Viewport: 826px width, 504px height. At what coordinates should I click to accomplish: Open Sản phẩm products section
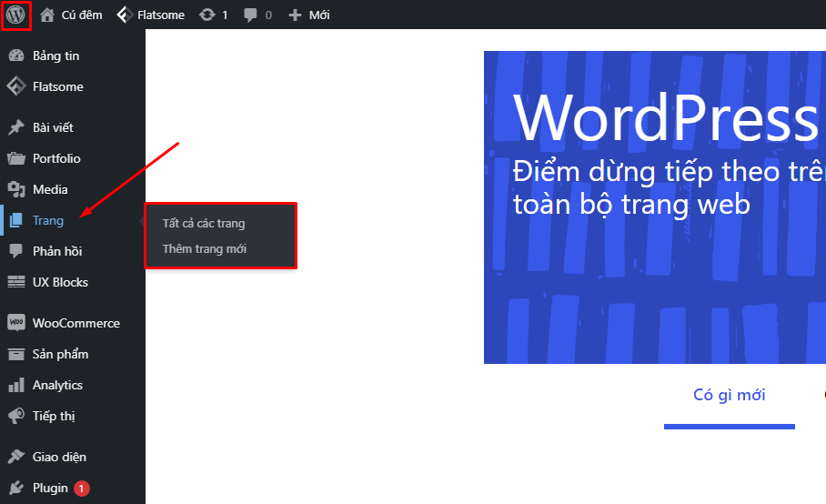coord(60,354)
